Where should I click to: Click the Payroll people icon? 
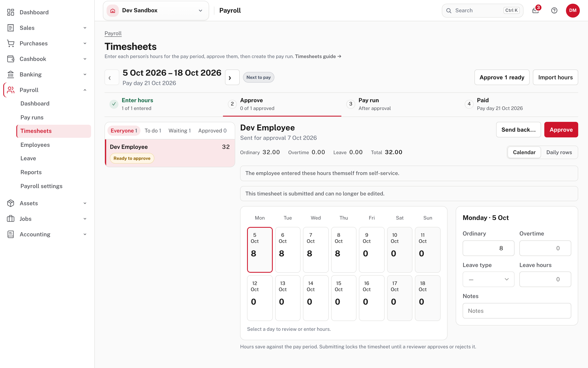tap(10, 90)
